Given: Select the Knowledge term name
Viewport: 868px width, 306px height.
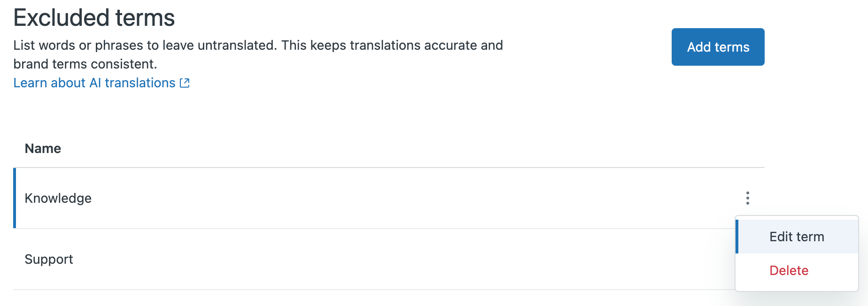Looking at the screenshot, I should 58,199.
